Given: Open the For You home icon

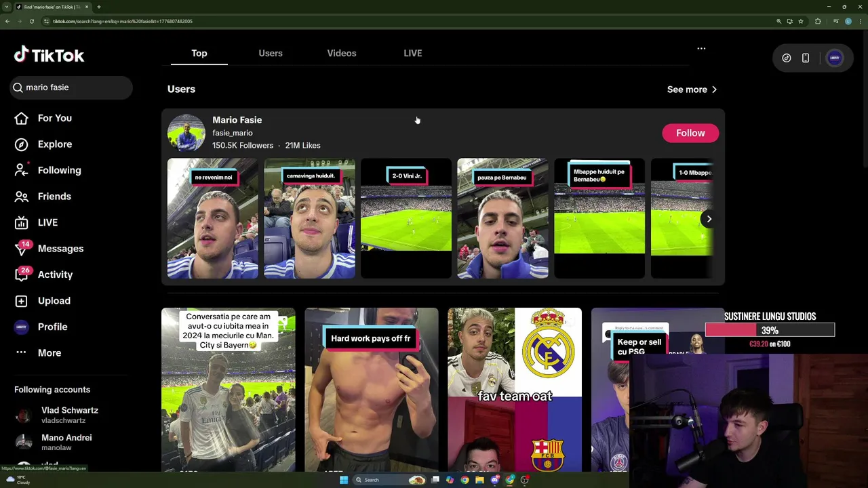Looking at the screenshot, I should click(x=21, y=118).
